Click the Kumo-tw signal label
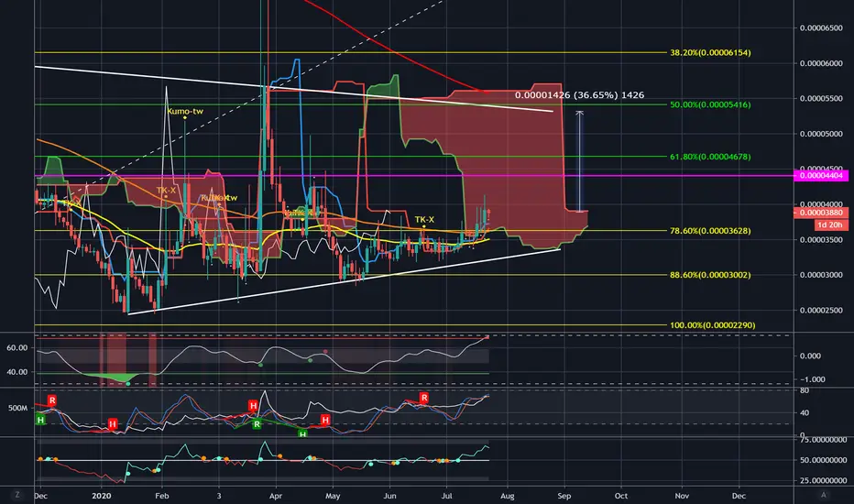Image resolution: width=854 pixels, height=504 pixels. tap(185, 111)
